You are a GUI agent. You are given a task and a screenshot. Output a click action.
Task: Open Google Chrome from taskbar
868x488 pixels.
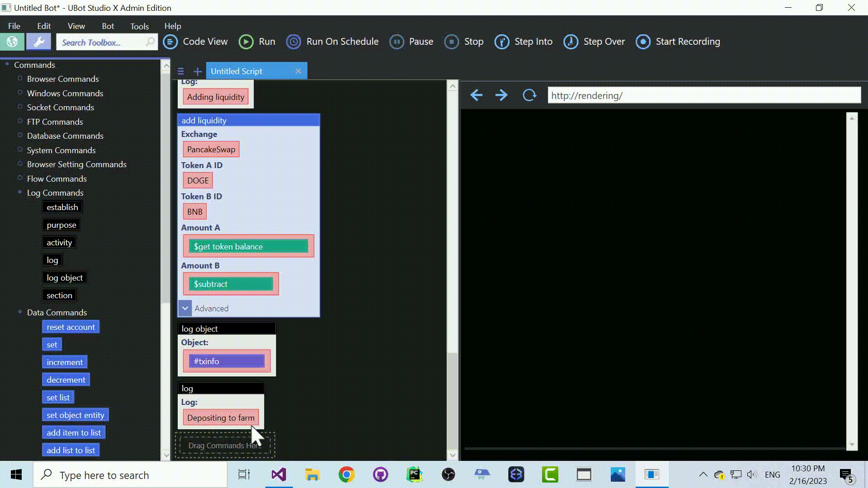(346, 474)
